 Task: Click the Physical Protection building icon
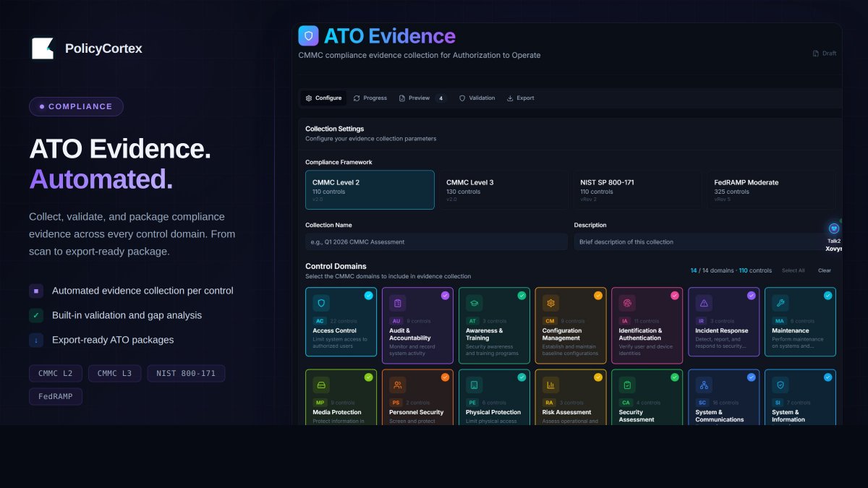[475, 385]
